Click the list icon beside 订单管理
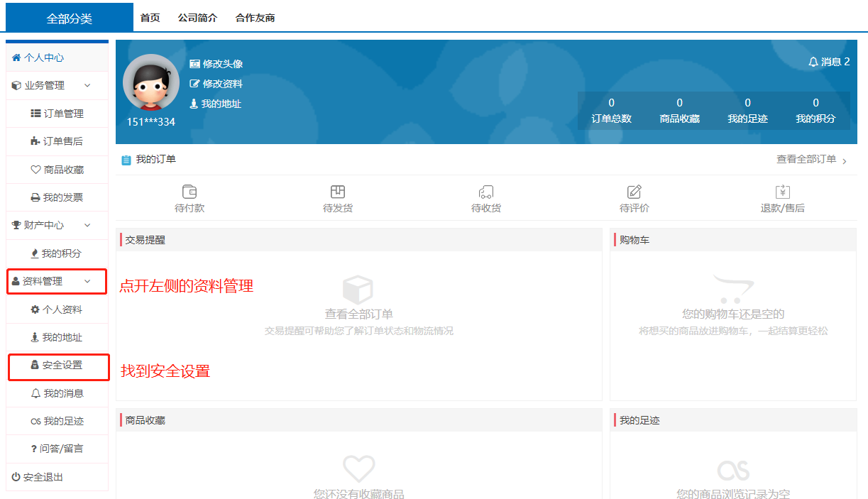 pos(35,114)
